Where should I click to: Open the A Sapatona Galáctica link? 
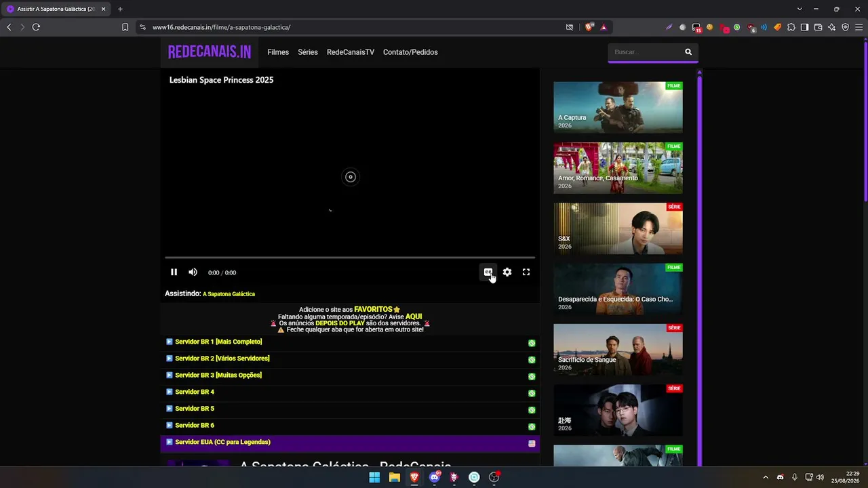(229, 294)
